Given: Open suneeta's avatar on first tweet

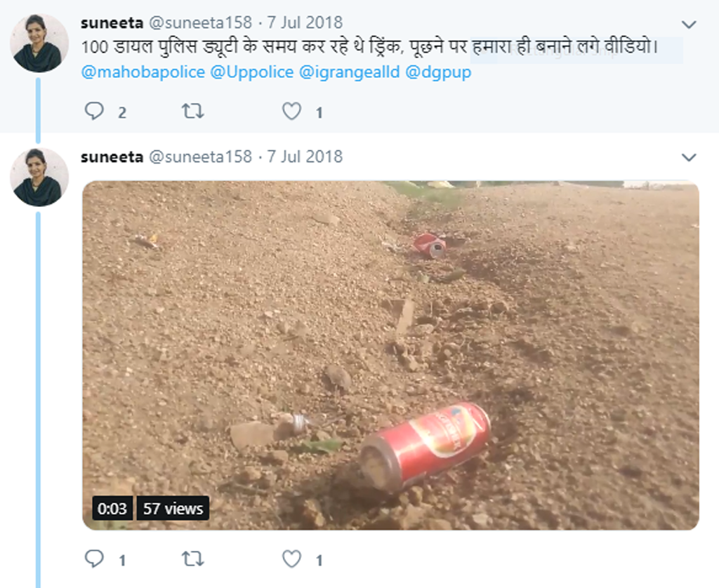Looking at the screenshot, I should 39,43.
